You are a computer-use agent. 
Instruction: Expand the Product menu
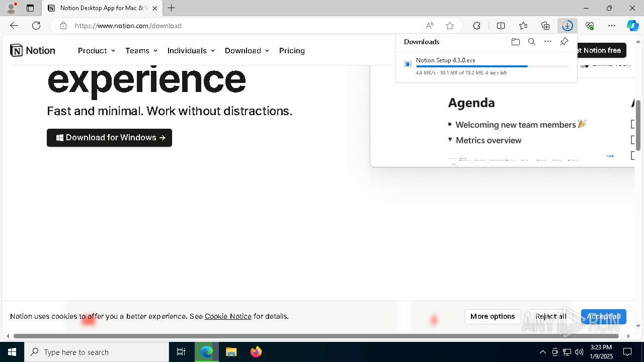(97, 51)
